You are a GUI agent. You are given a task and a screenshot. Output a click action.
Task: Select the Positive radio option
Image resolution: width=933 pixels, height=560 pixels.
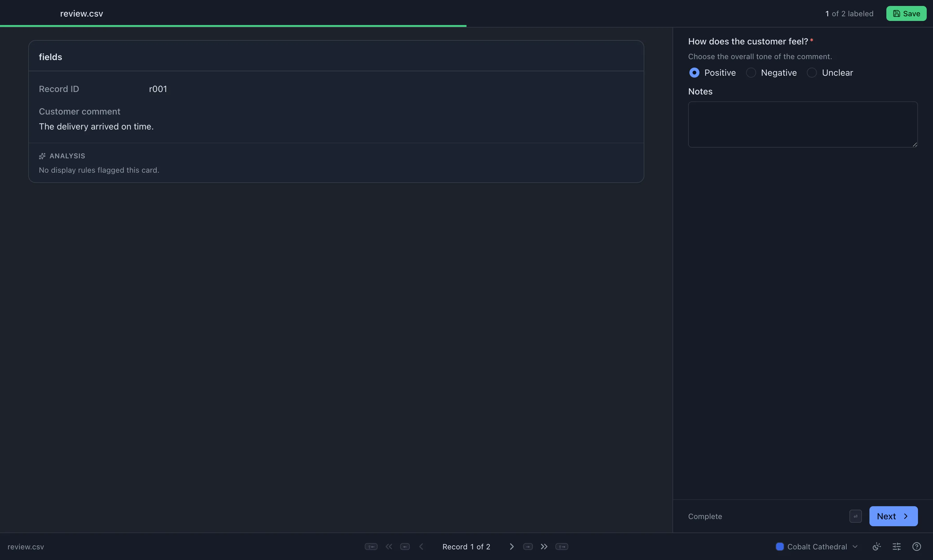coord(694,73)
